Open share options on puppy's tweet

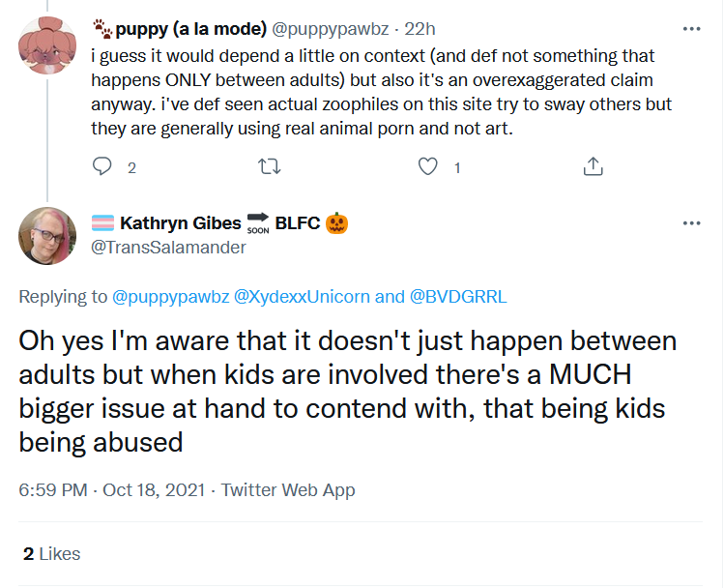click(593, 166)
